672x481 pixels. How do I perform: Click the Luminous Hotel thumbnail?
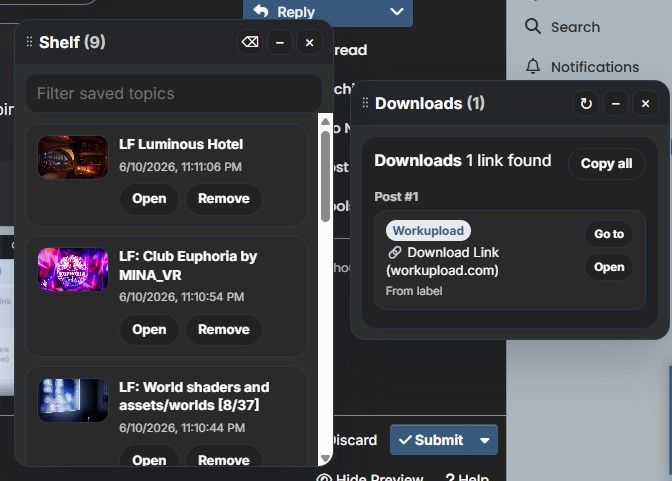(x=73, y=157)
